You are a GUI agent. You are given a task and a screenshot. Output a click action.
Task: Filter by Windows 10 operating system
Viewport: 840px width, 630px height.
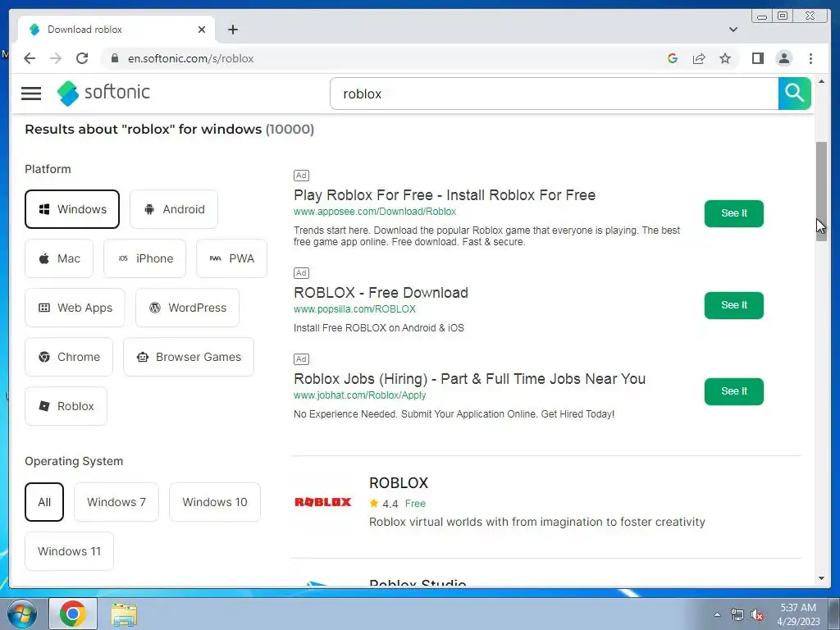coord(215,502)
